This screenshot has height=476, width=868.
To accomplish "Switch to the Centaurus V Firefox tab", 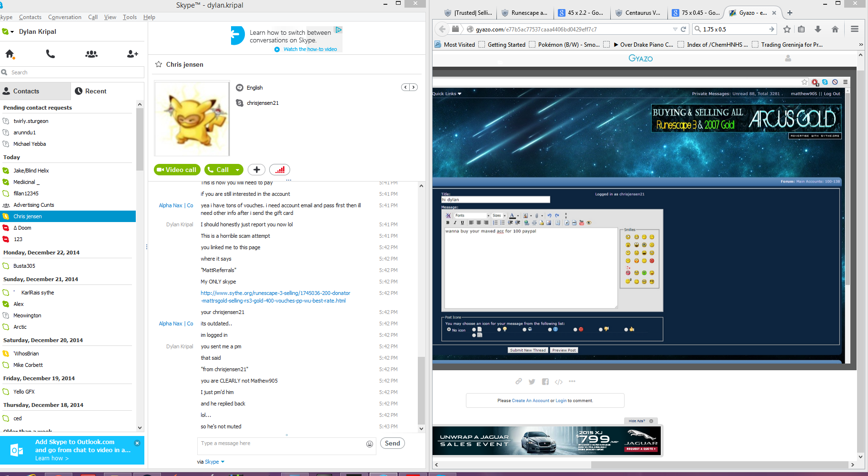I will point(638,13).
